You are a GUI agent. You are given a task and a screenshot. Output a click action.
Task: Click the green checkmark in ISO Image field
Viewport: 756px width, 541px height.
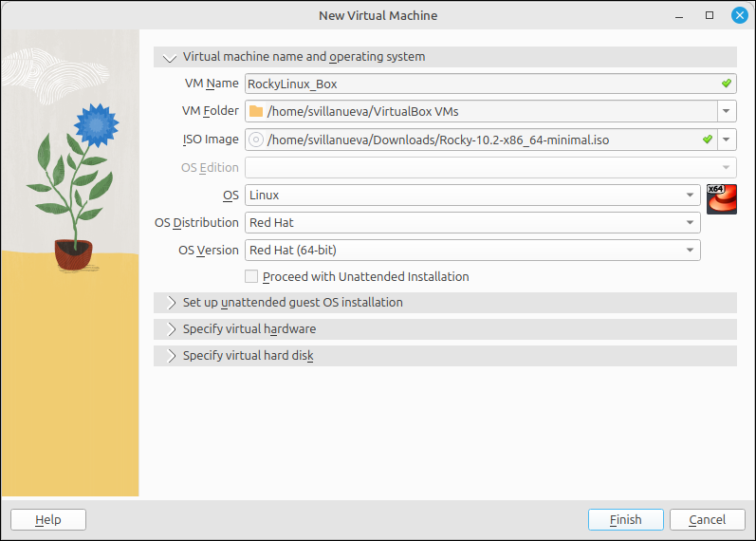click(707, 140)
